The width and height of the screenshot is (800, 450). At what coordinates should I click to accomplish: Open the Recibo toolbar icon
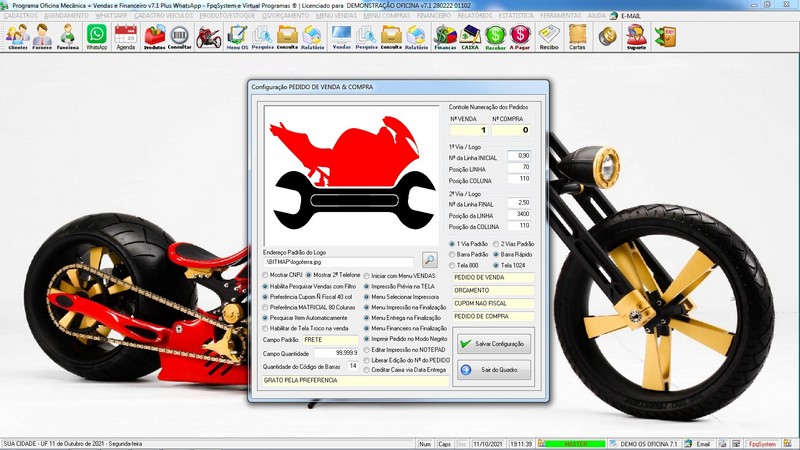point(549,37)
